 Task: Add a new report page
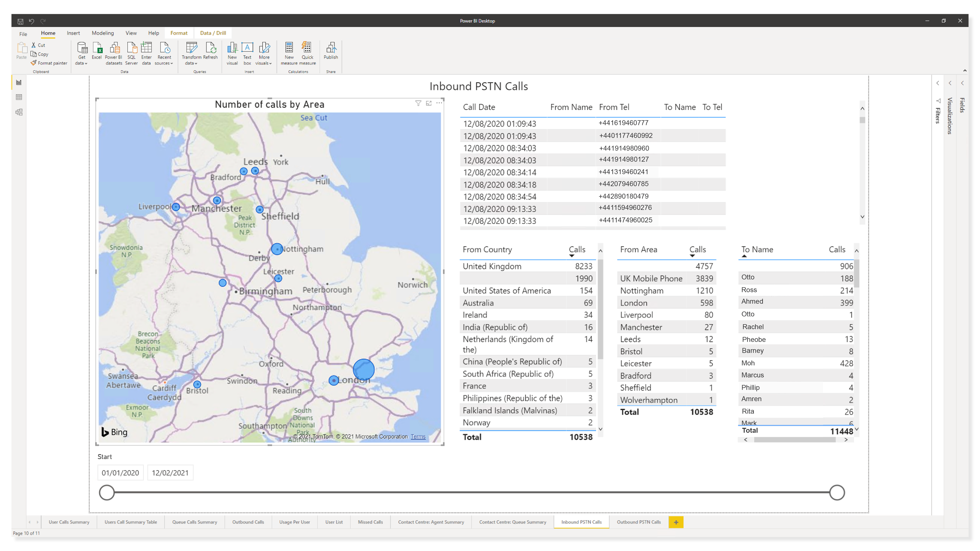click(676, 522)
